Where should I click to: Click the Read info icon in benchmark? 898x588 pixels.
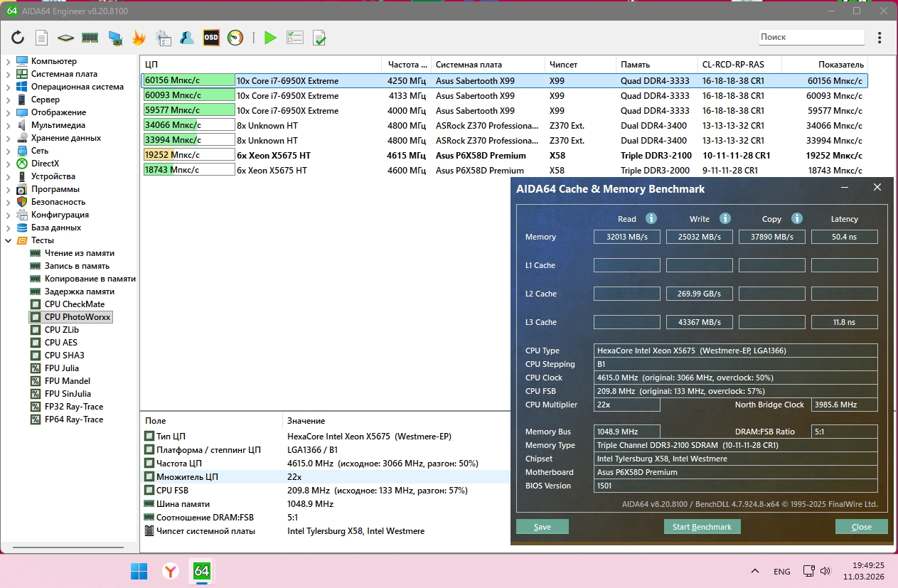pos(651,219)
